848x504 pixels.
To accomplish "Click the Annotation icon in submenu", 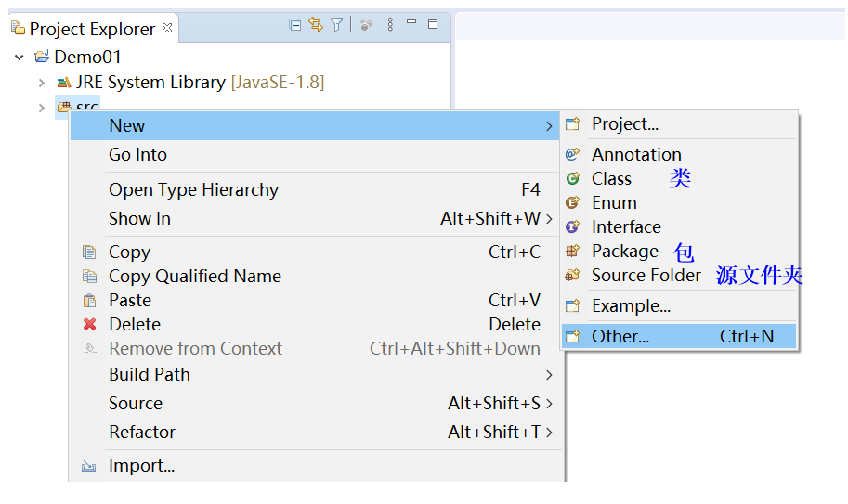I will tap(573, 154).
